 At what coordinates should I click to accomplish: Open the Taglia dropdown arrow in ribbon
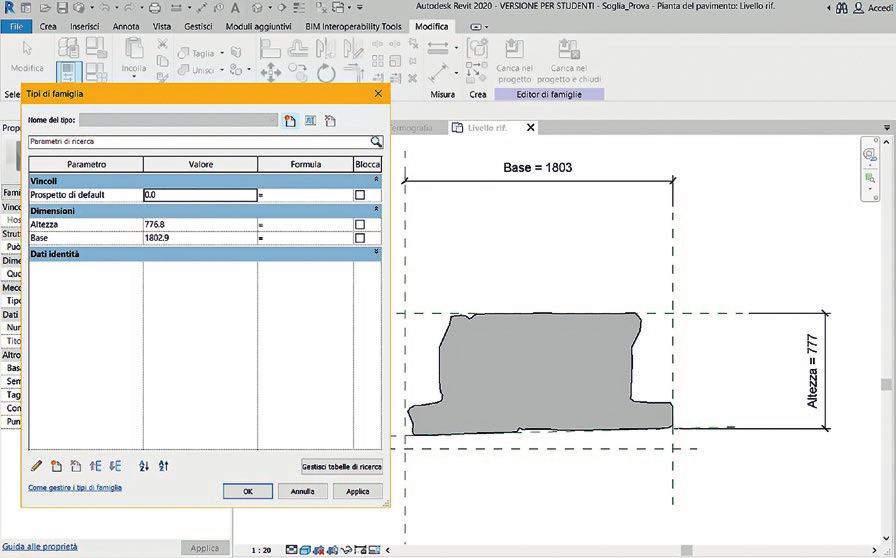coord(222,53)
